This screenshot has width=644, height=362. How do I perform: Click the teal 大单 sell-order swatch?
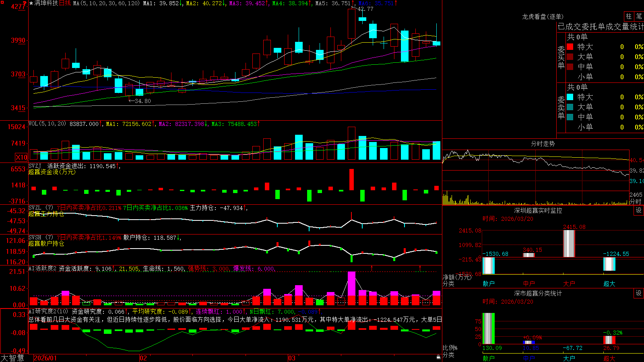click(x=570, y=107)
